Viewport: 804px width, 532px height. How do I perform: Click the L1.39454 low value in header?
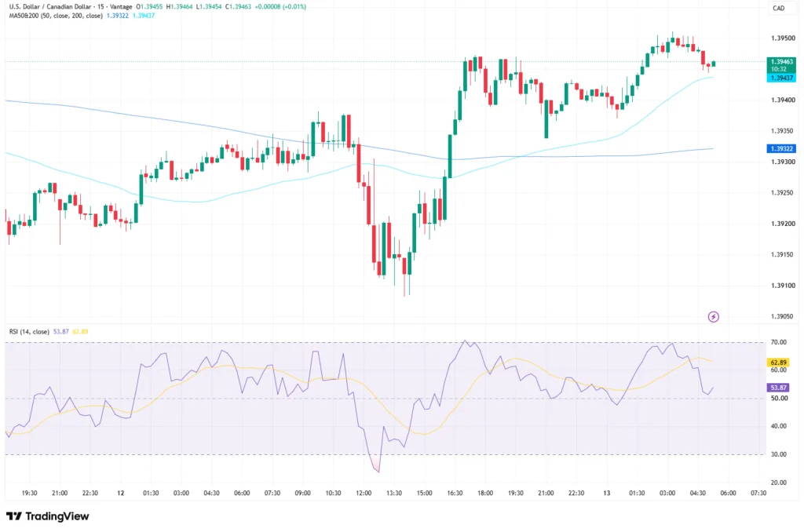[209, 6]
